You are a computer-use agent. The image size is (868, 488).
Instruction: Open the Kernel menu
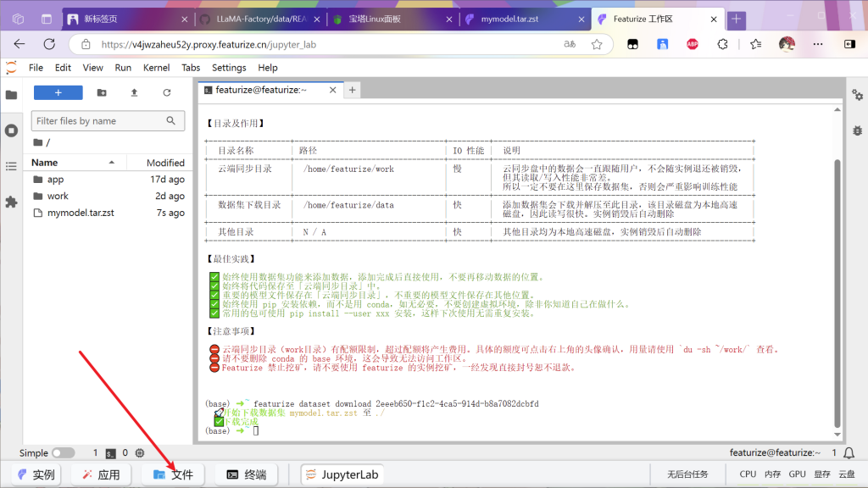[156, 68]
